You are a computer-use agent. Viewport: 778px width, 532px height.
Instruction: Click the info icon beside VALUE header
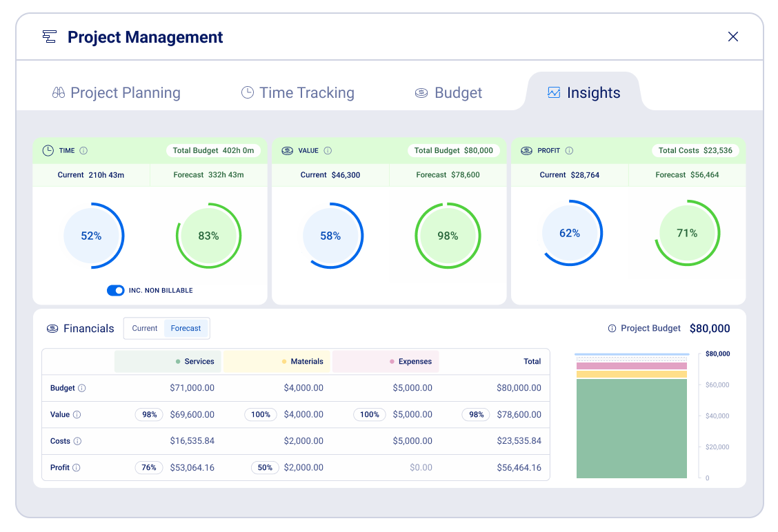point(328,151)
